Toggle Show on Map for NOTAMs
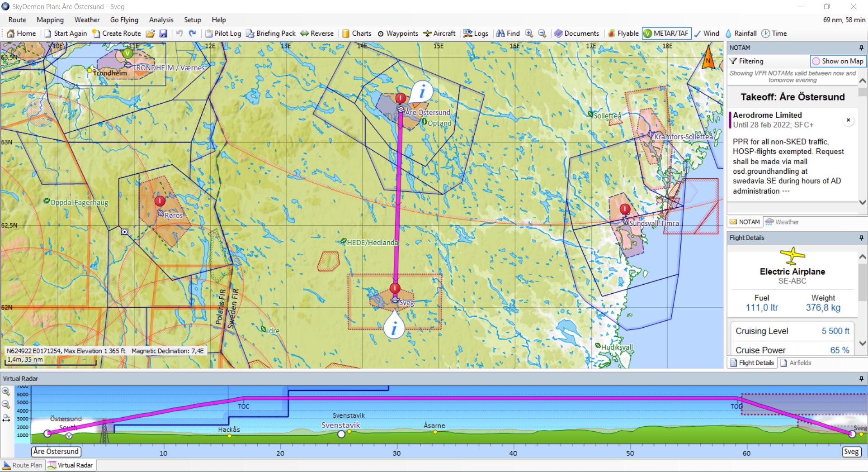 (x=838, y=61)
